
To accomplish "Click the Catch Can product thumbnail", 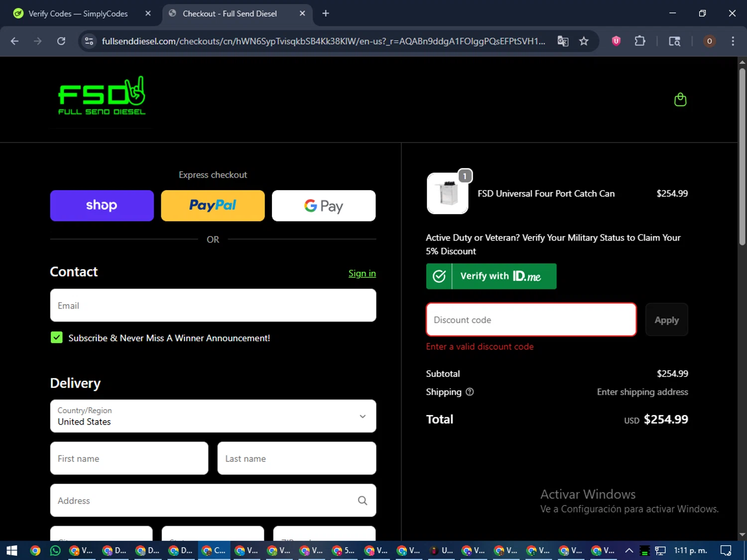I will (447, 193).
